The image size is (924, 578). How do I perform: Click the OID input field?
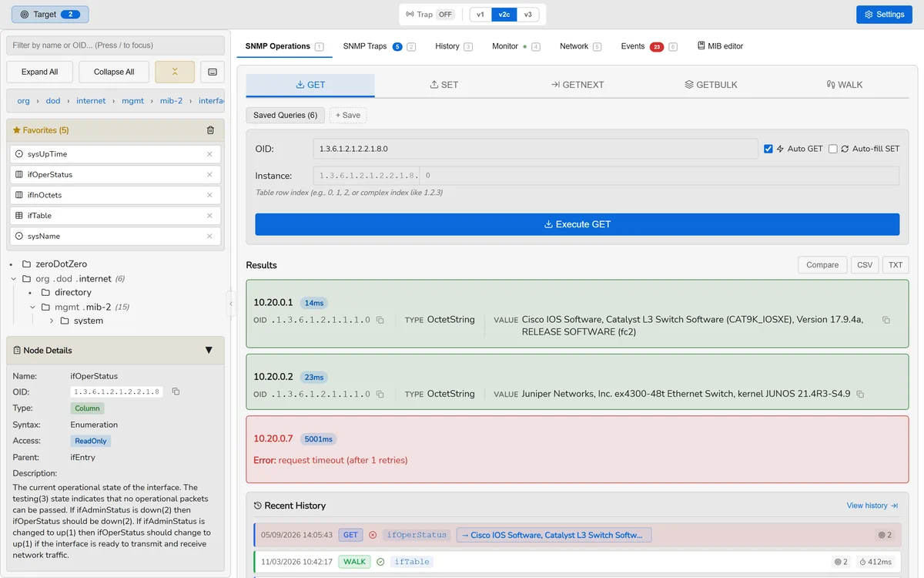click(x=535, y=149)
